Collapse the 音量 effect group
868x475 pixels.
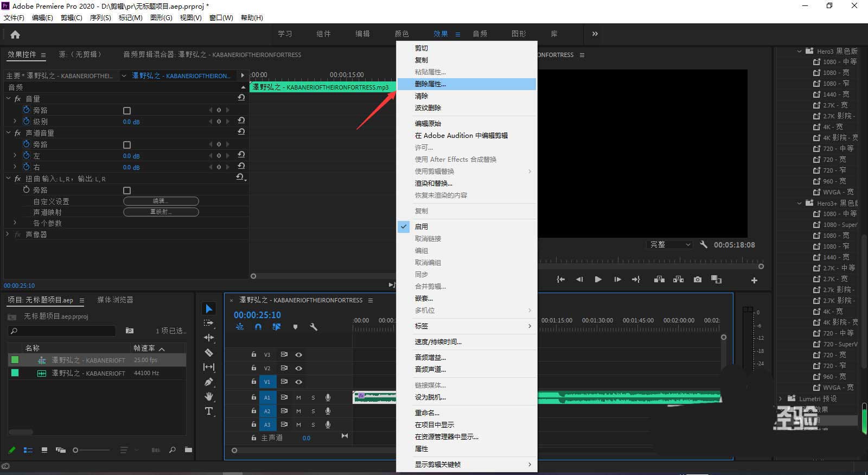(x=8, y=99)
